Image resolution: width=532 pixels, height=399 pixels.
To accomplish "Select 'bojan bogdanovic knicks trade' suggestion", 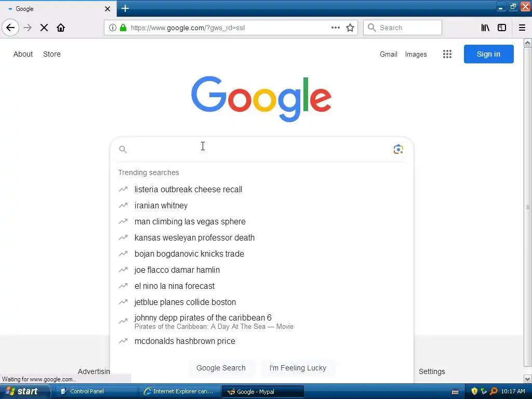I will pos(262,254).
